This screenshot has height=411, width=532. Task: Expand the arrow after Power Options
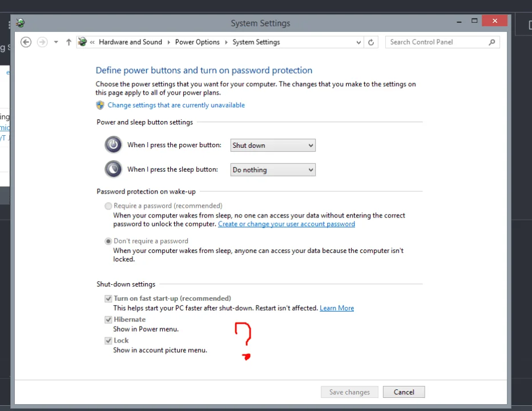point(226,42)
